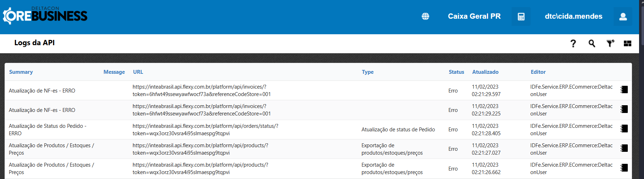Click the Type column header

tap(368, 72)
